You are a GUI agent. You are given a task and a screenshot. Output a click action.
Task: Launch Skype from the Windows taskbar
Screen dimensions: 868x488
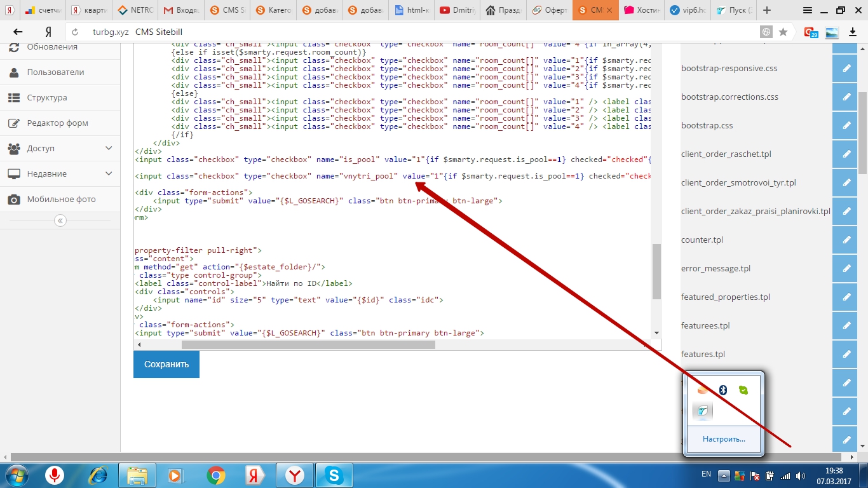(x=334, y=475)
